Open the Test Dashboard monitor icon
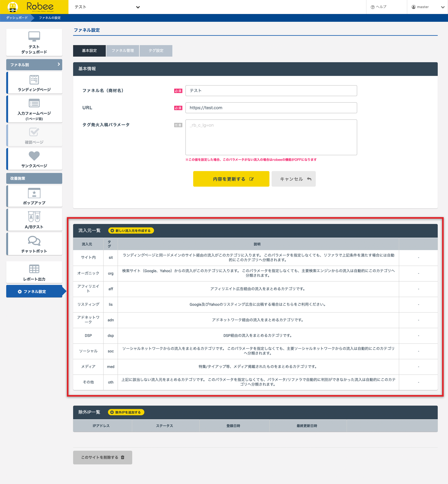 34,36
